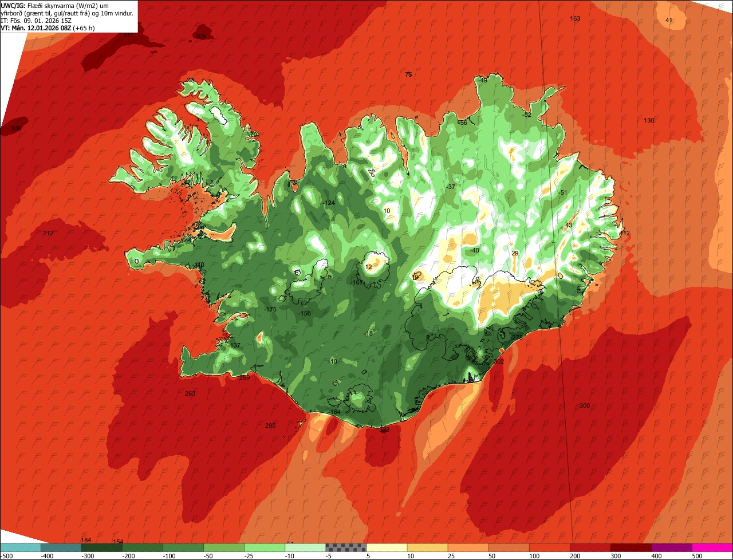Click the '212' value west of Iceland

coord(48,233)
